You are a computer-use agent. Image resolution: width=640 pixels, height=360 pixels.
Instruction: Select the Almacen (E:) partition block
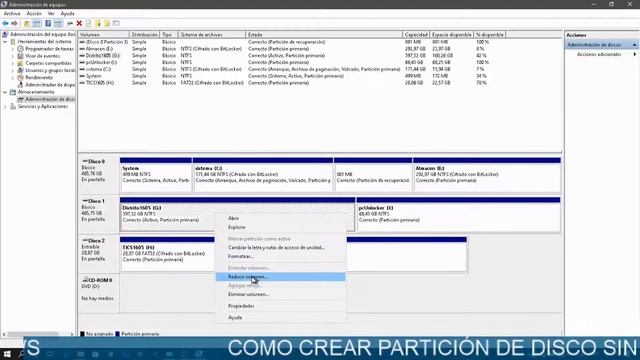tap(487, 175)
